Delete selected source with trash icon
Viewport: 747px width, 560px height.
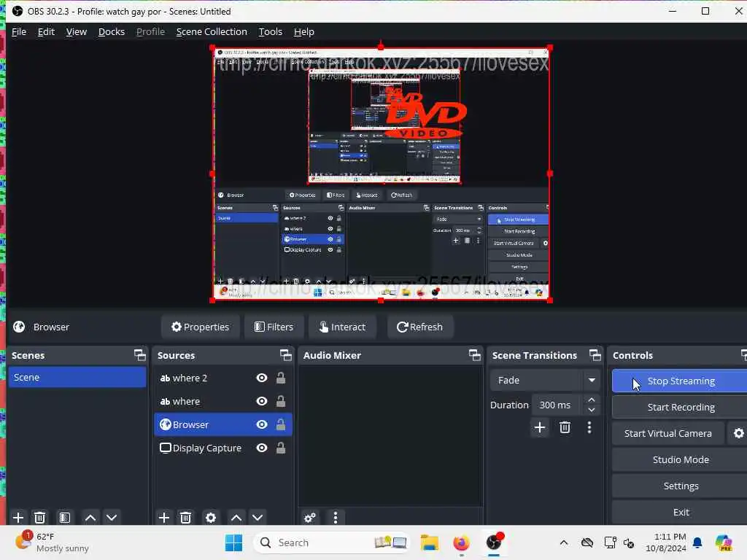point(186,517)
